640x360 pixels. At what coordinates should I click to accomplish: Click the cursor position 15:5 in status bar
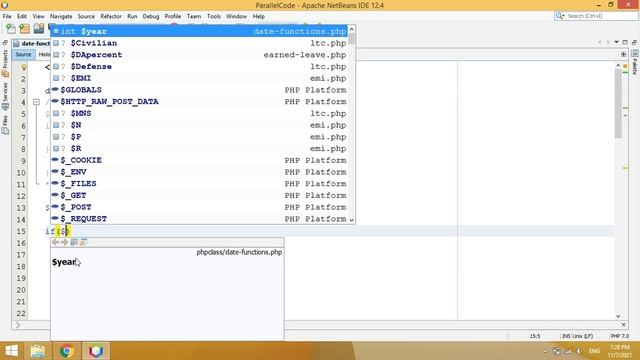535,336
